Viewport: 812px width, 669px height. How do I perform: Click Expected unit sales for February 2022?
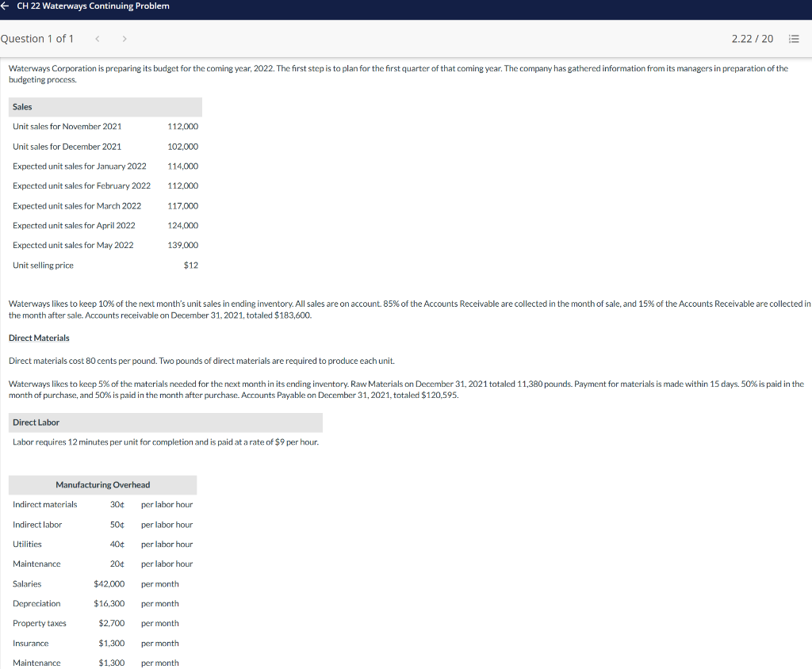click(82, 186)
